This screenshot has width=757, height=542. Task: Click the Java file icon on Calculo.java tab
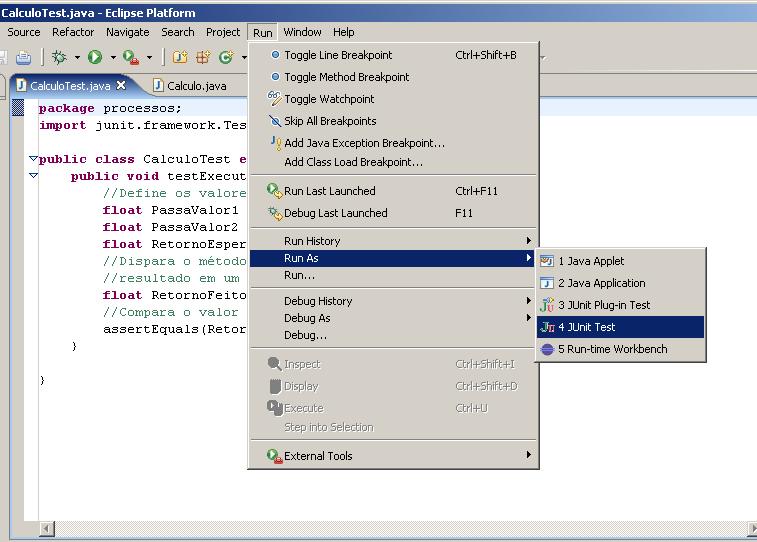[x=158, y=85]
